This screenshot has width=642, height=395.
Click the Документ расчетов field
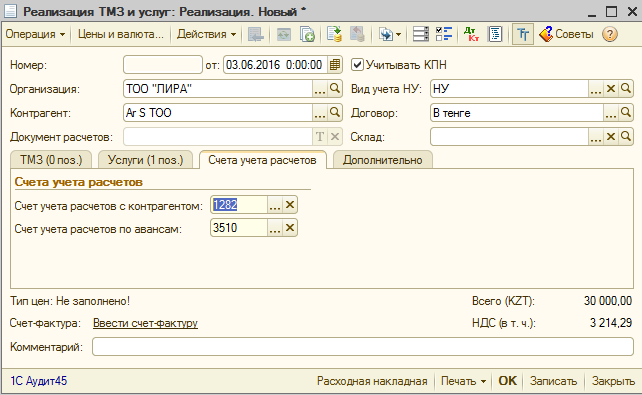(218, 136)
